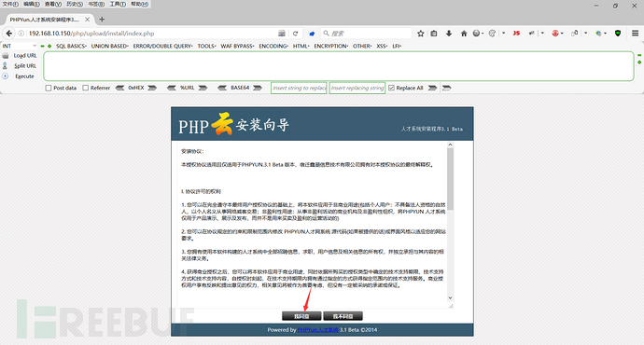The width and height of the screenshot is (644, 345).
Task: Expand the SQL BASICS dropdown
Action: [71, 46]
